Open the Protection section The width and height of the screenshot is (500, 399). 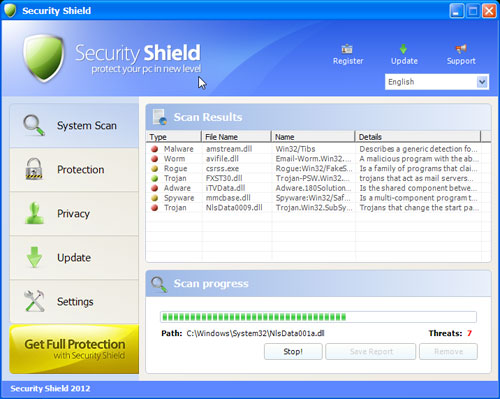point(74,170)
